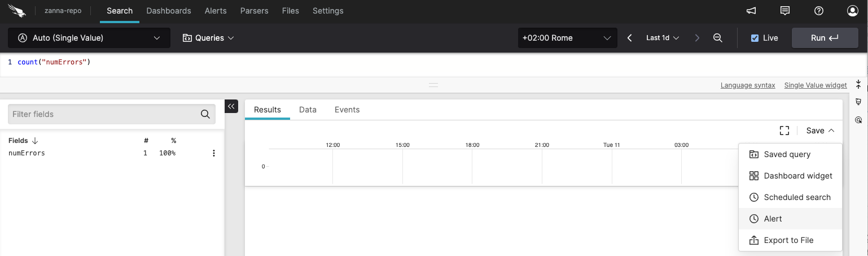Screen dimensions: 868x256
Task: Open the Auto (Single Value) widget dropdown
Action: tap(89, 38)
